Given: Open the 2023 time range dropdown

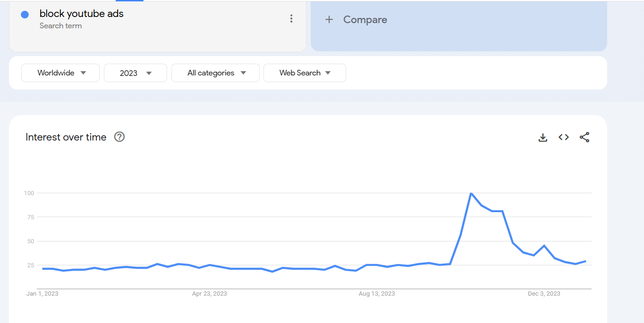Looking at the screenshot, I should click(136, 73).
